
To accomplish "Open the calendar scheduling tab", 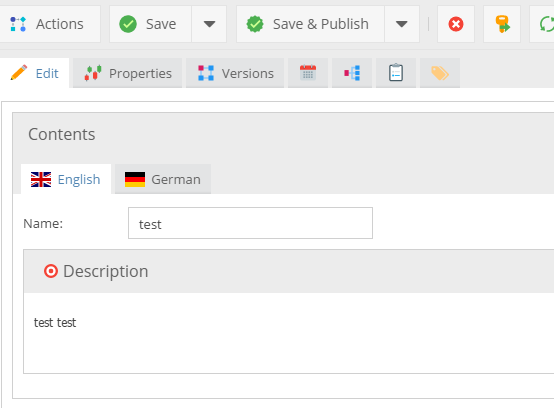I will pyautogui.click(x=308, y=73).
